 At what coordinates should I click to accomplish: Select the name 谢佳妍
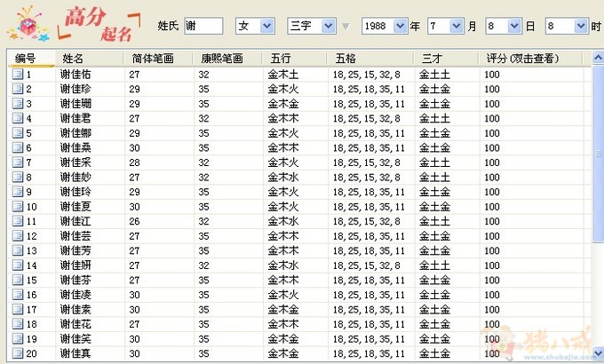[x=75, y=265]
